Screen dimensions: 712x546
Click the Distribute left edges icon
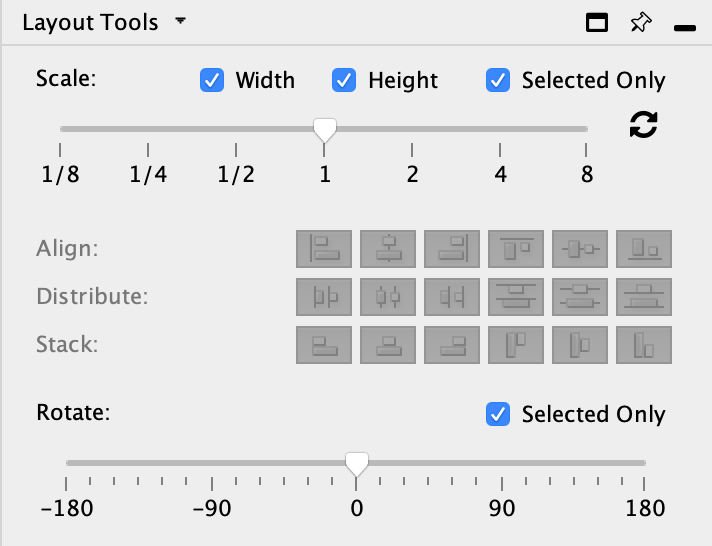(324, 297)
